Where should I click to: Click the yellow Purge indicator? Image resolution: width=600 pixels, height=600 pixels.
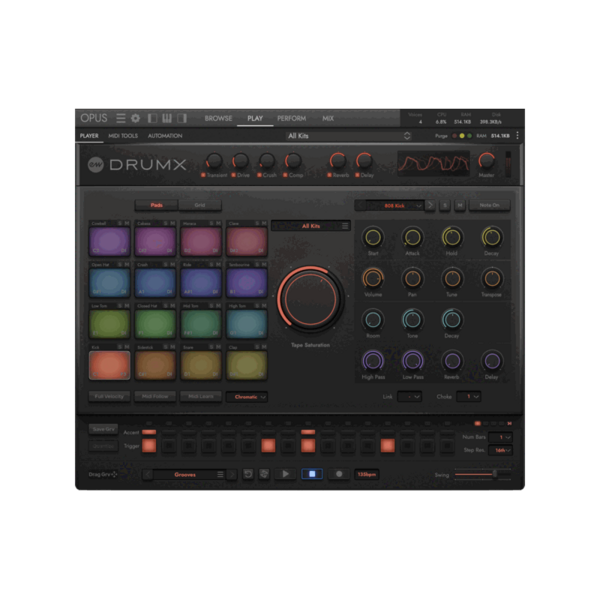(462, 136)
